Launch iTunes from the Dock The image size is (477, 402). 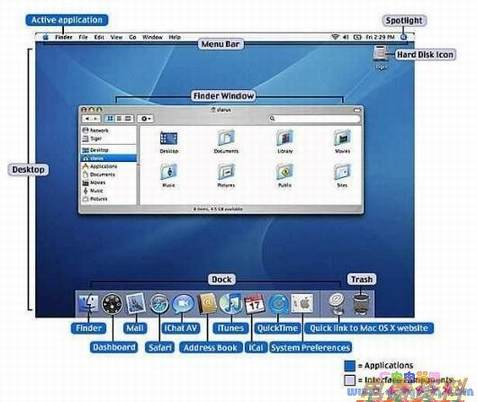231,303
